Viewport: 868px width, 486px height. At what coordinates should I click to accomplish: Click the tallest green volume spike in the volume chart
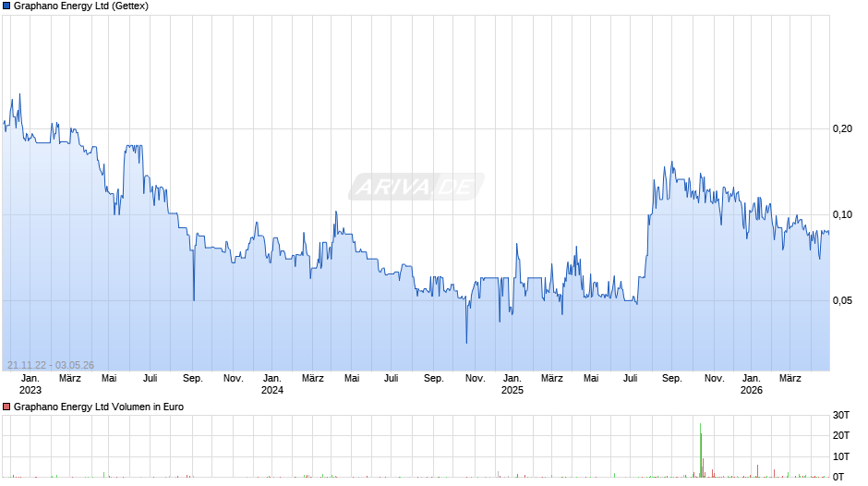click(x=700, y=450)
